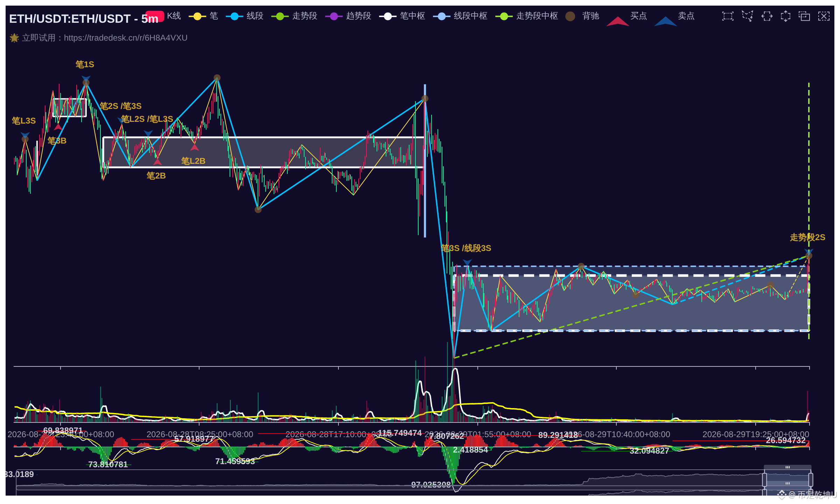Hide the 走势段中枢 legend series
The height and width of the screenshot is (504, 840).
pos(527,16)
